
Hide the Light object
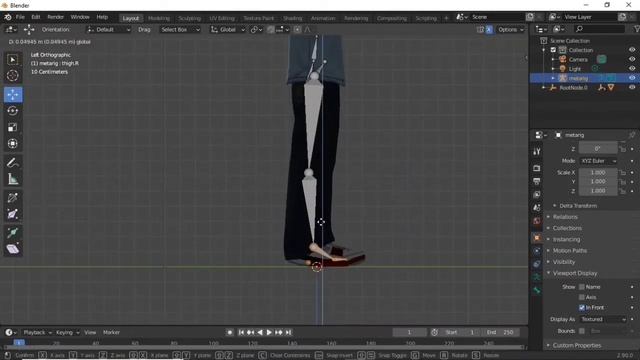[632, 69]
